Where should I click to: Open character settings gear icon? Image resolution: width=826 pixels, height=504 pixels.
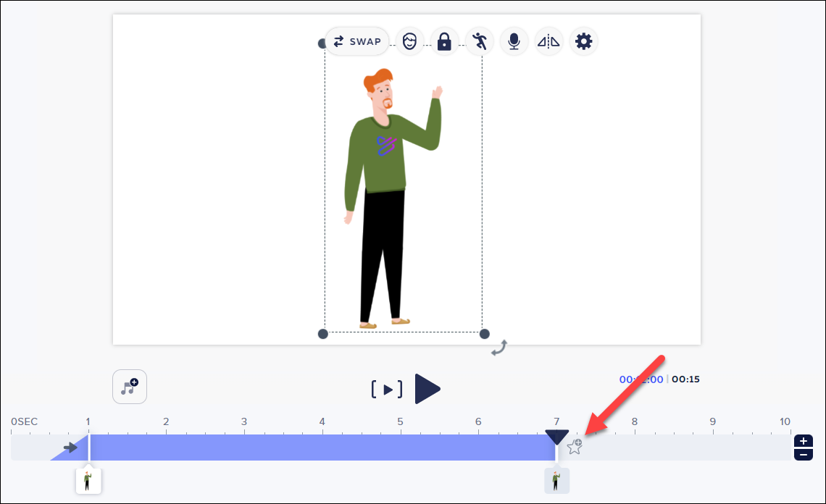click(583, 42)
